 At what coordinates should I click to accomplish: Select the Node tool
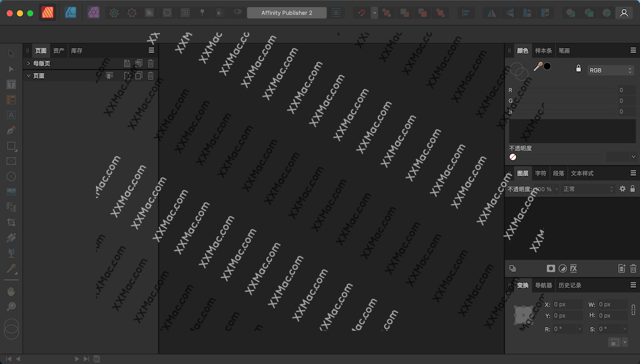11,69
